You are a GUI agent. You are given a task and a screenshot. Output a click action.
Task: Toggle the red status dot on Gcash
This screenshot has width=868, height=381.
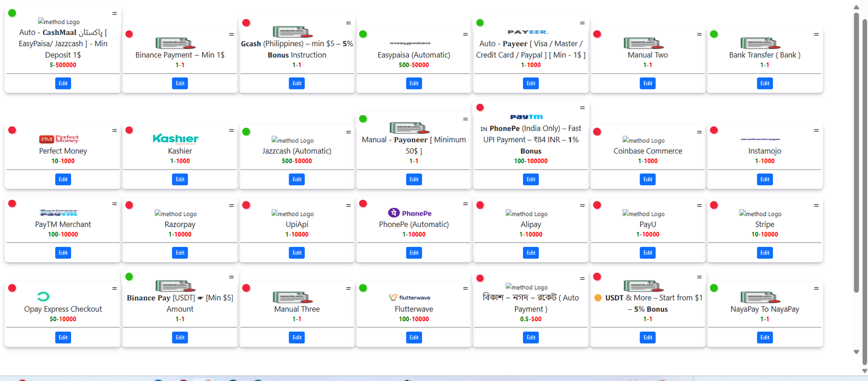click(x=246, y=23)
